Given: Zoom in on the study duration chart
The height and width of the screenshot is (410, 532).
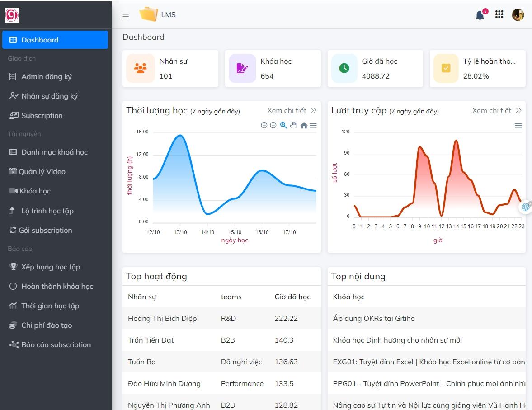Looking at the screenshot, I should coord(264,125).
